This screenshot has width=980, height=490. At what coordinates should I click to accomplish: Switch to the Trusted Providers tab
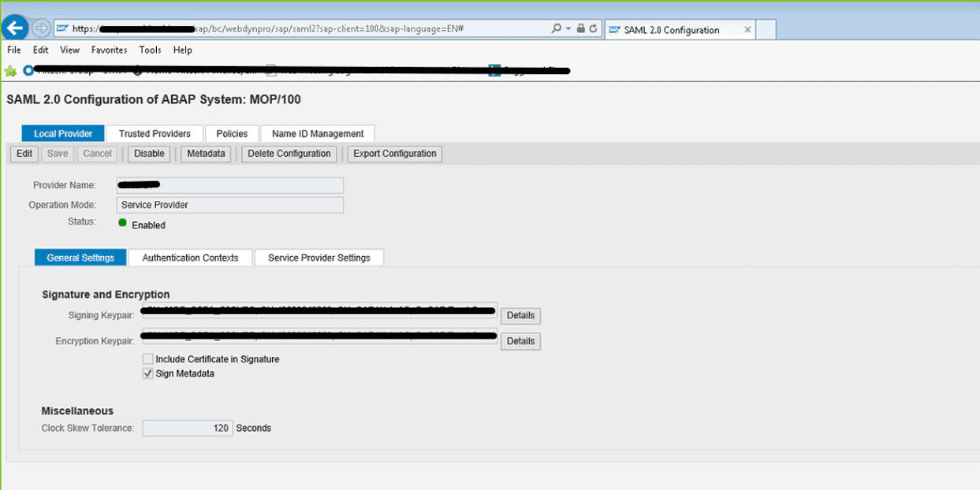[x=155, y=134]
